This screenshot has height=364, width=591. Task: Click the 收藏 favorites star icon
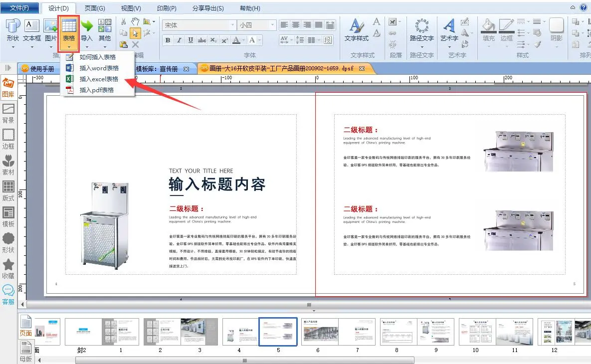(x=8, y=268)
